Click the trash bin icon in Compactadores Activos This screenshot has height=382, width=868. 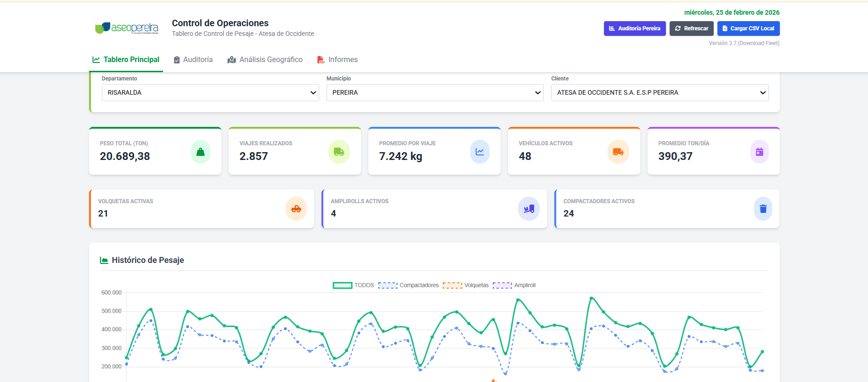(x=763, y=209)
